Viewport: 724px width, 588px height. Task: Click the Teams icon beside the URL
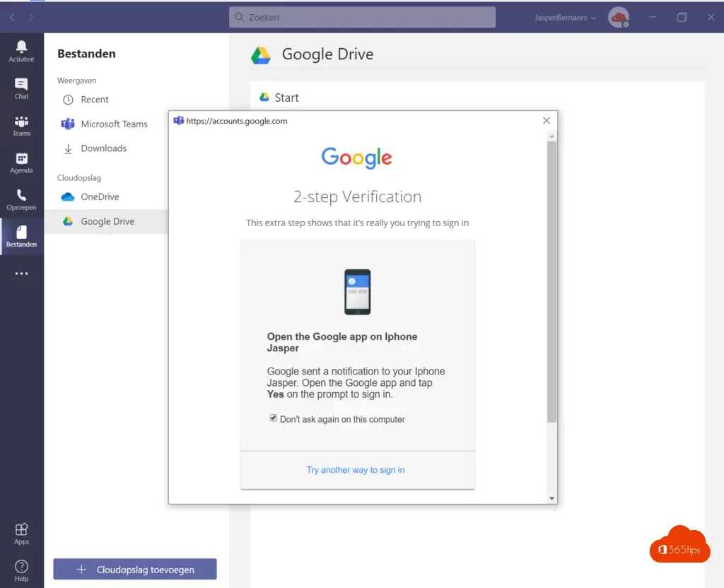tap(178, 120)
